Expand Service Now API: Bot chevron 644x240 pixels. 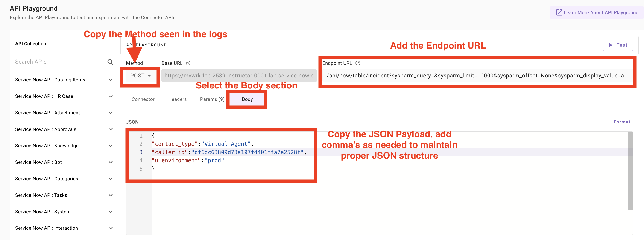(x=111, y=162)
